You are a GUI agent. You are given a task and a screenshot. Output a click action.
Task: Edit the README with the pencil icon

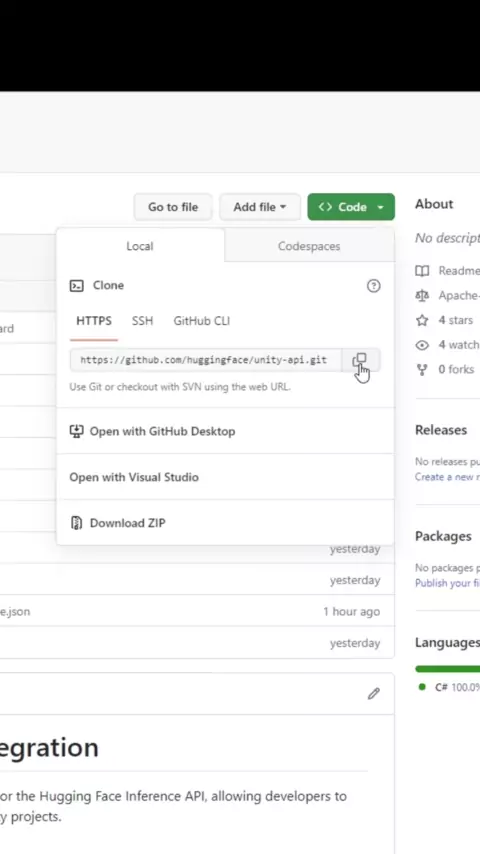coord(373,693)
